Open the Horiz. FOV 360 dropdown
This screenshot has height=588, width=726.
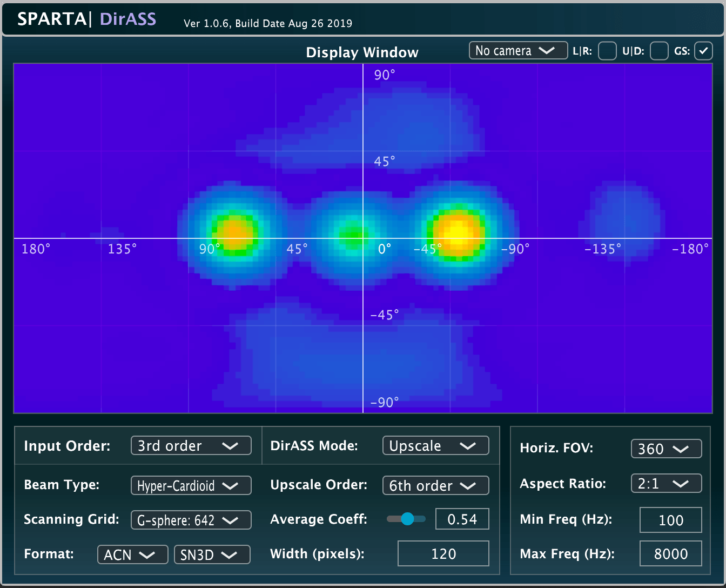(666, 449)
